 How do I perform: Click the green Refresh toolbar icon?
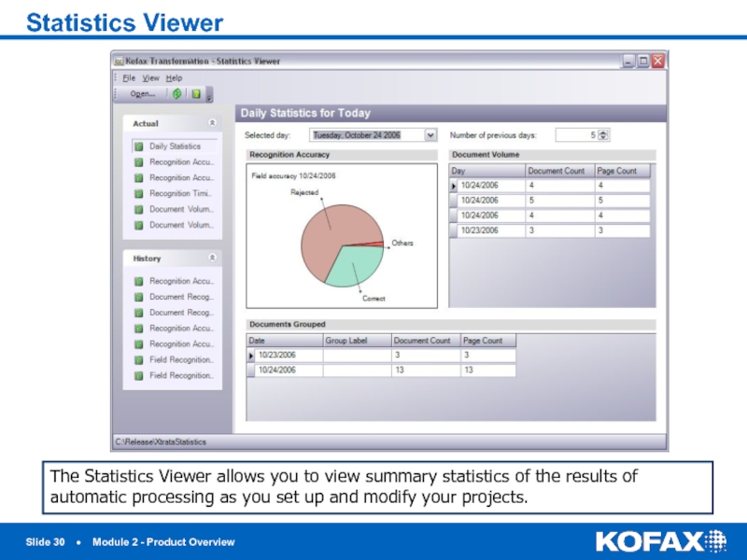coord(176,94)
